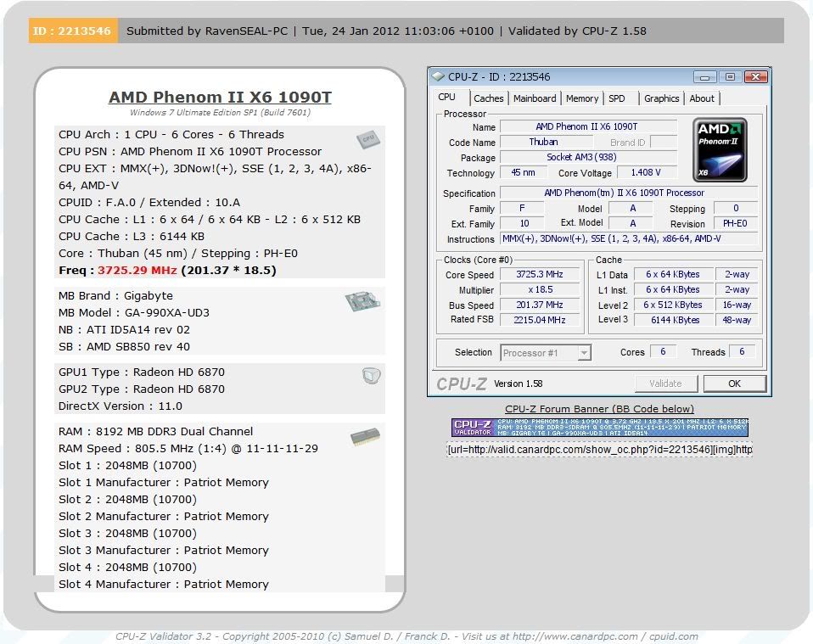The height and width of the screenshot is (644, 813).
Task: Click the OK button in CPU-Z
Action: [x=734, y=384]
